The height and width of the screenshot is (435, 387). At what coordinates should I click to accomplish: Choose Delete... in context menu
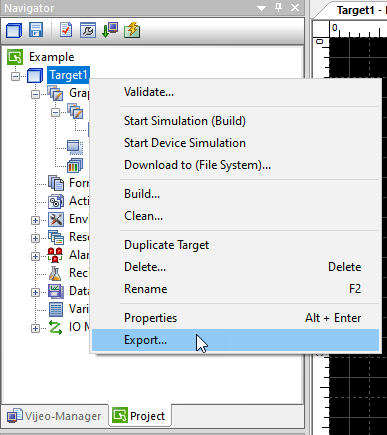pos(235,267)
